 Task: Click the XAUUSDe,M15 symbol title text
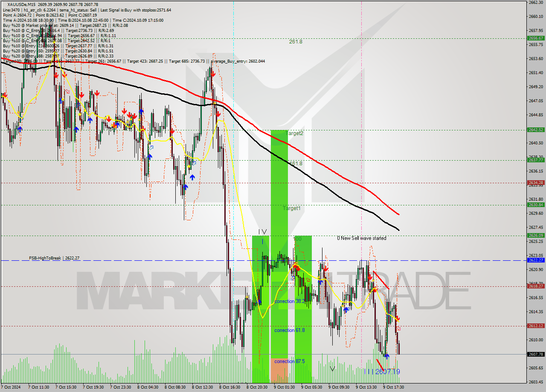pos(22,4)
